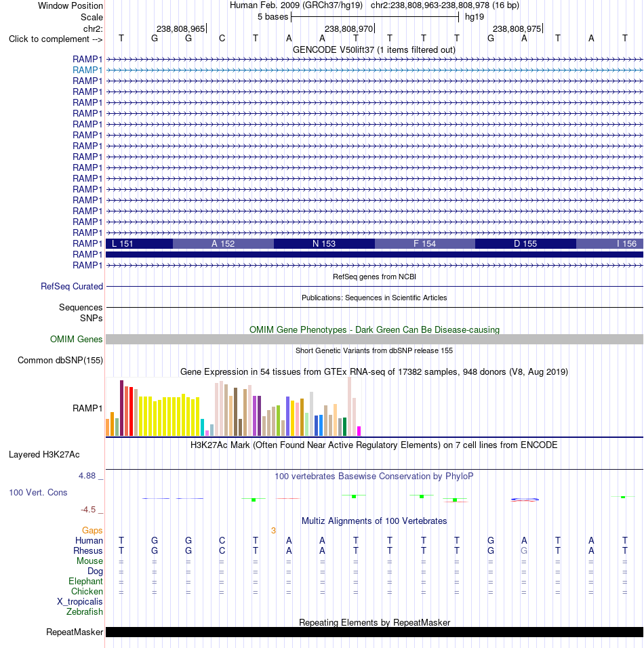644x648 pixels.
Task: Click the '100 Vert. Cons' label
Action: [x=38, y=493]
